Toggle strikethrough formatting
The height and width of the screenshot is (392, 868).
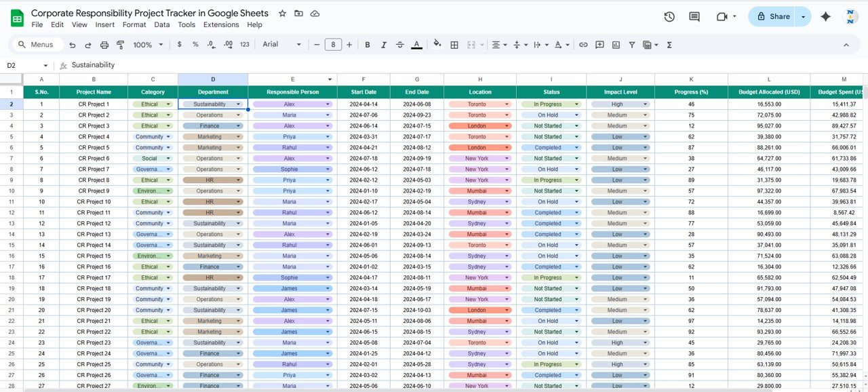coord(399,44)
